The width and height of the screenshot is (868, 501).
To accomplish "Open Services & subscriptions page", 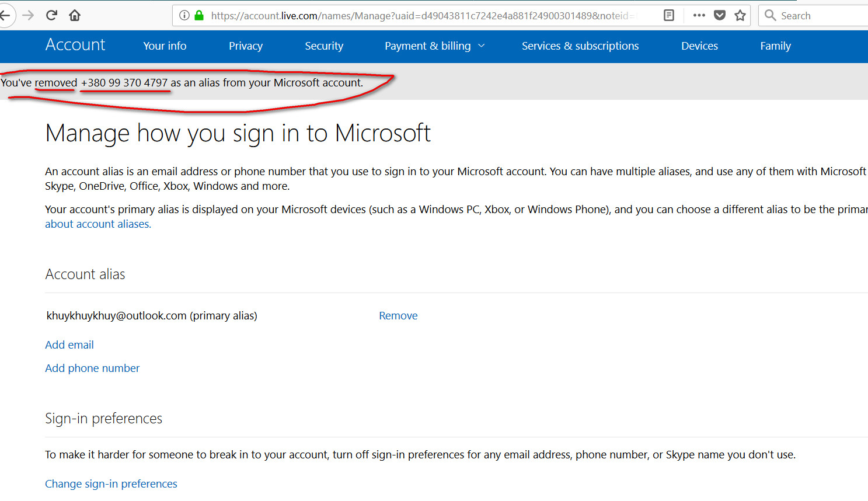I will (580, 46).
